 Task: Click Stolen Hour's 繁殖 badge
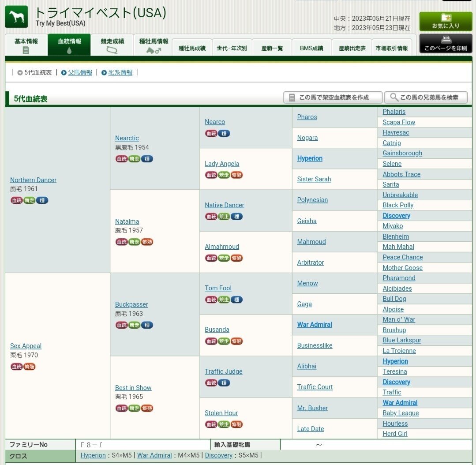click(x=236, y=424)
